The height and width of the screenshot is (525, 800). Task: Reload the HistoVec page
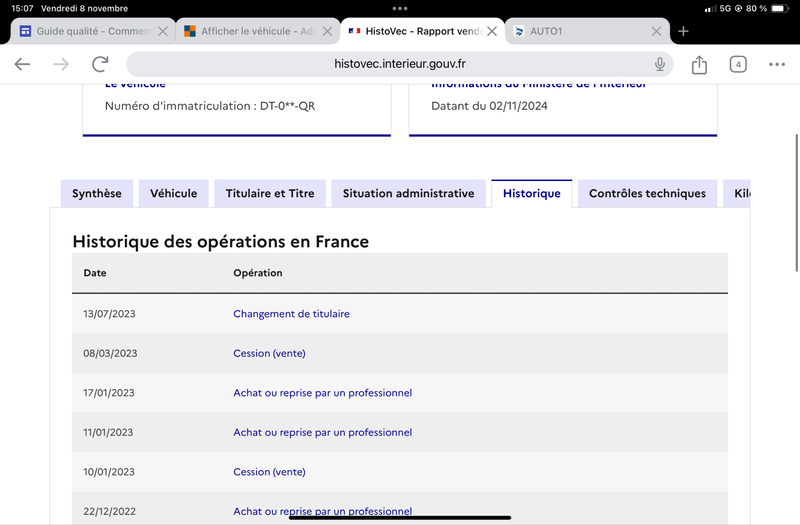point(100,64)
